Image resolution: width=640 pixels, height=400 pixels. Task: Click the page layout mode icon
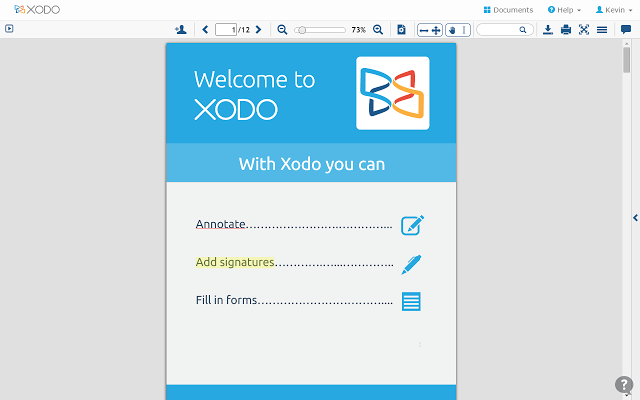402,29
